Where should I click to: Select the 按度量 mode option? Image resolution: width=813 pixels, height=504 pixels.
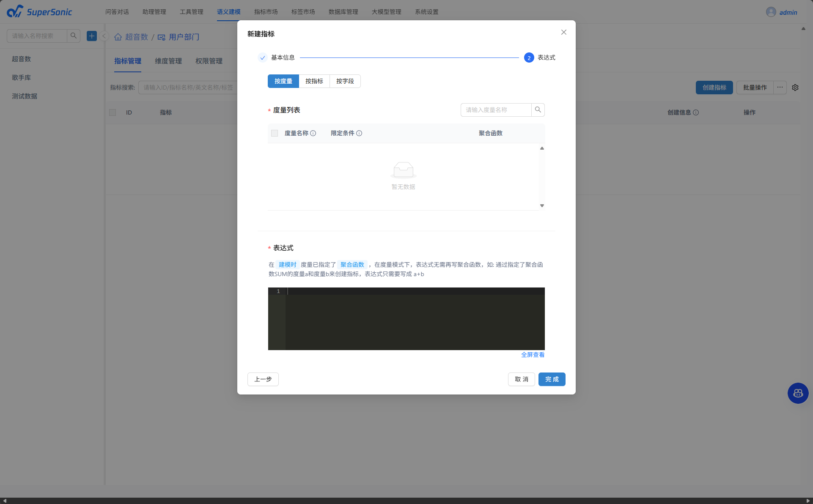[283, 81]
